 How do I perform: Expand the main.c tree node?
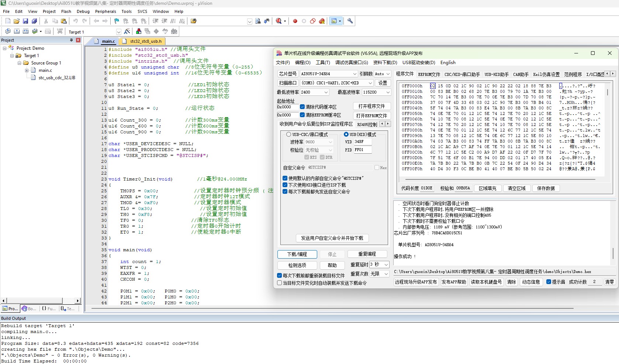[27, 70]
